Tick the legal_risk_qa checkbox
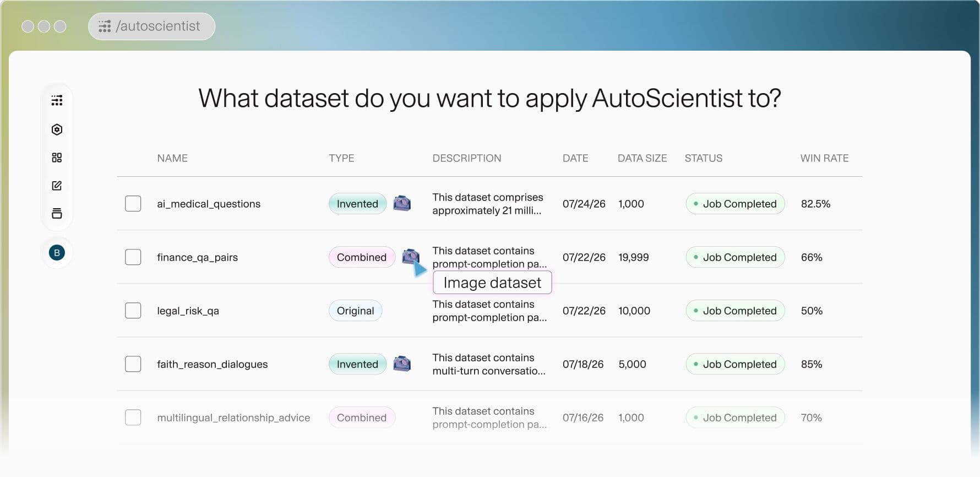980x477 pixels. (x=133, y=311)
